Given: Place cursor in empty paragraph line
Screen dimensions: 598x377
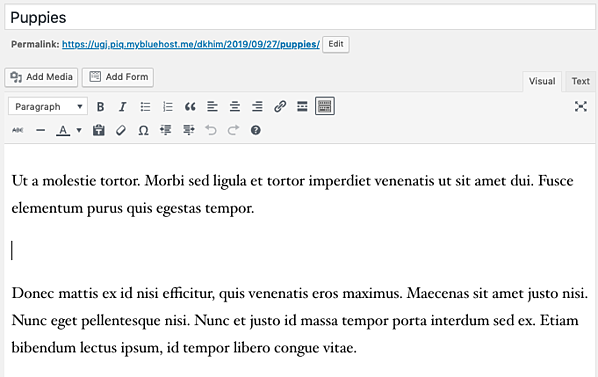Looking at the screenshot, I should click(x=300, y=250).
